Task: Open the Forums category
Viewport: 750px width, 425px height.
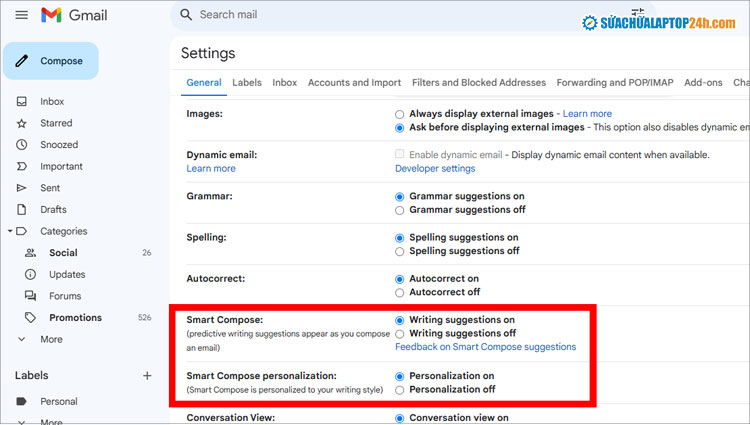Action: [x=65, y=296]
